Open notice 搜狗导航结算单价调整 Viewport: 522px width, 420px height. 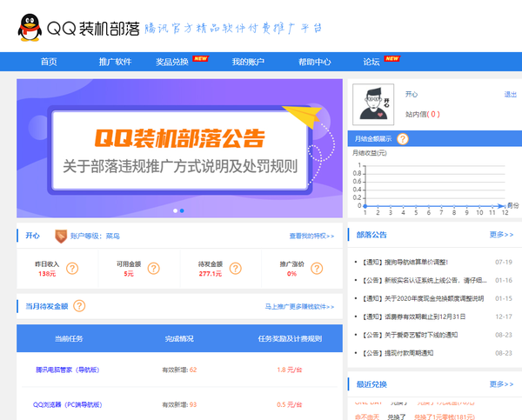(x=405, y=263)
